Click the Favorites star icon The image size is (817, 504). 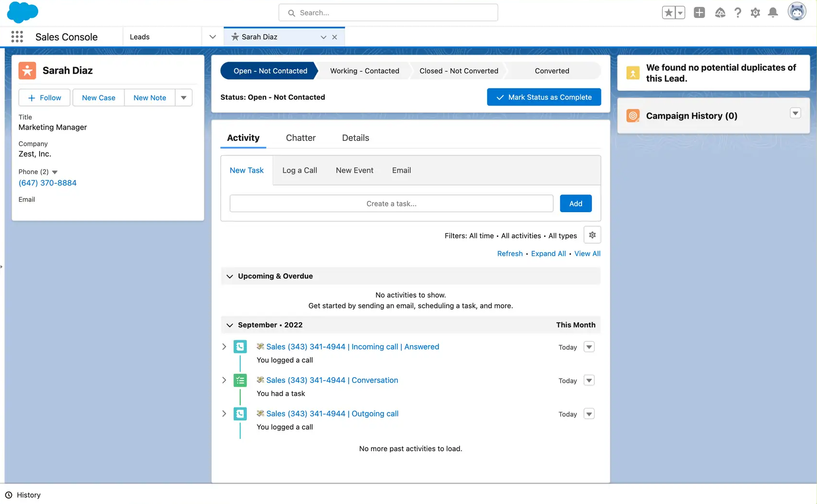coord(668,13)
